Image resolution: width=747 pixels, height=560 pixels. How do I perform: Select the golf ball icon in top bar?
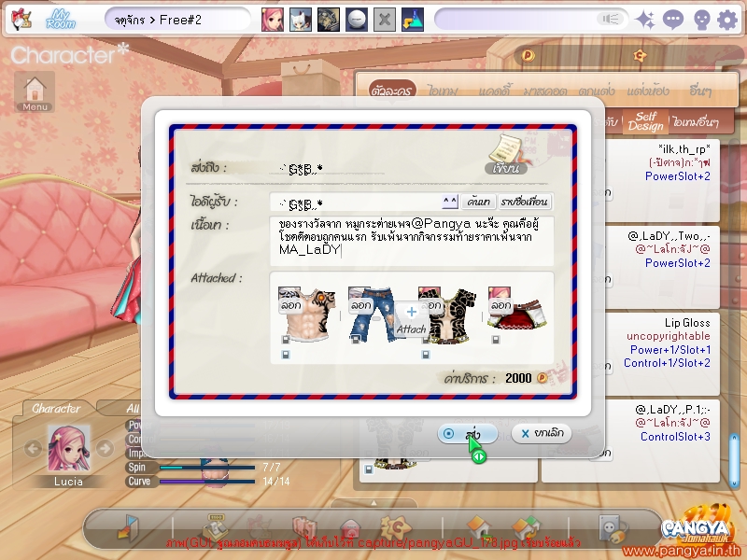pyautogui.click(x=357, y=20)
